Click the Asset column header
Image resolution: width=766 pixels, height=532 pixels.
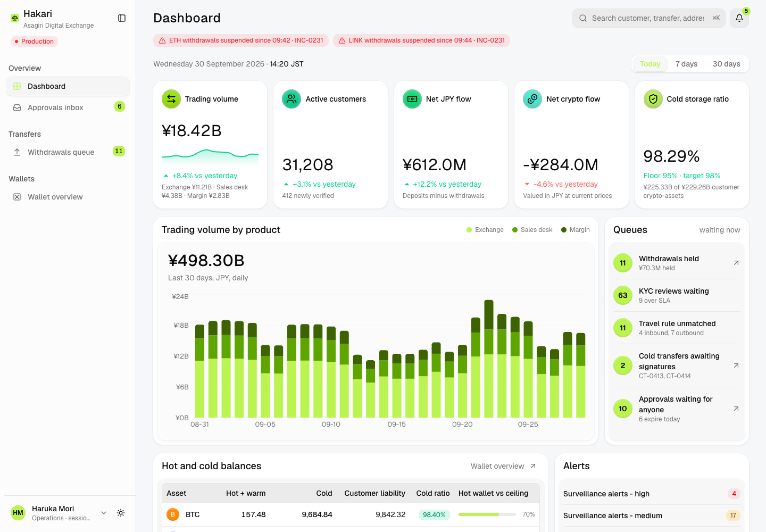(x=177, y=493)
